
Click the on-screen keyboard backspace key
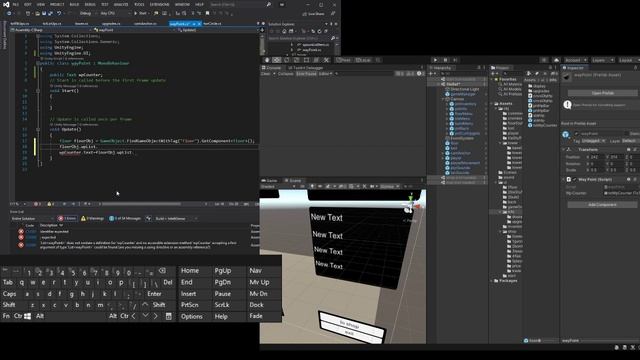[x=162, y=271]
